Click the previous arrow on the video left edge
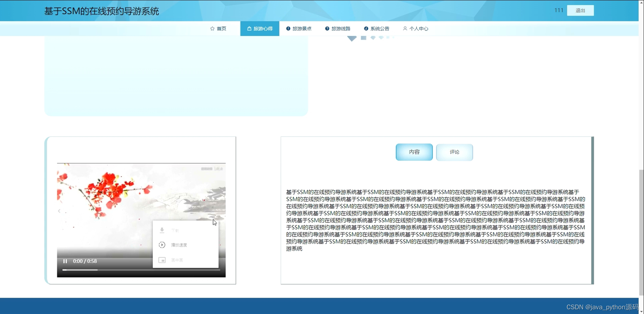 click(x=59, y=211)
